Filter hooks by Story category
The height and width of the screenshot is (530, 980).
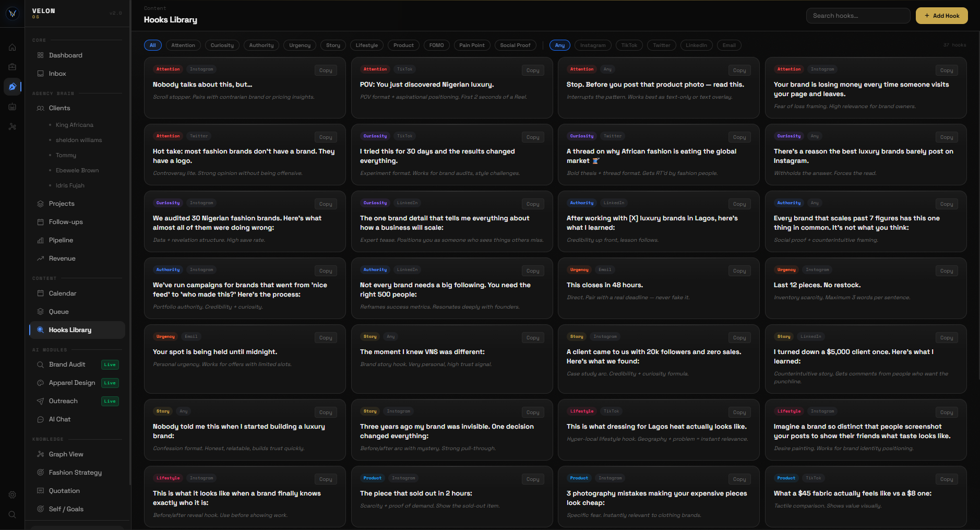coord(333,45)
